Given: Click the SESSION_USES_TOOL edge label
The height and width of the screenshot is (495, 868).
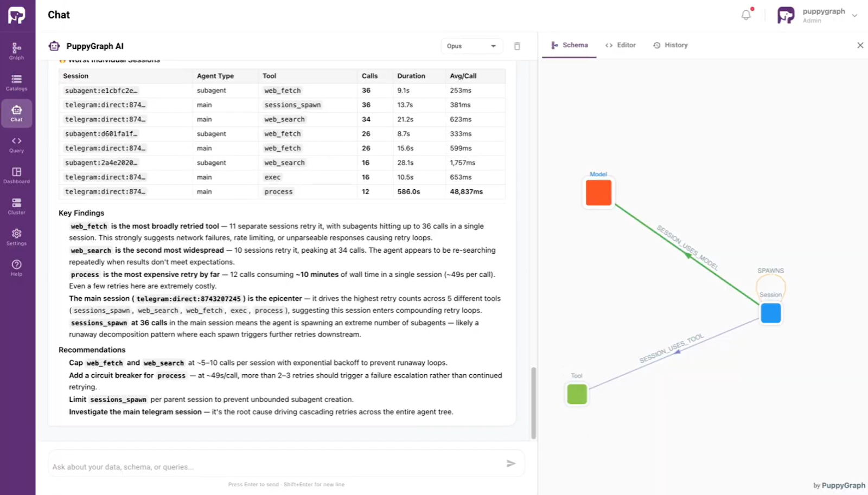Looking at the screenshot, I should [x=672, y=349].
